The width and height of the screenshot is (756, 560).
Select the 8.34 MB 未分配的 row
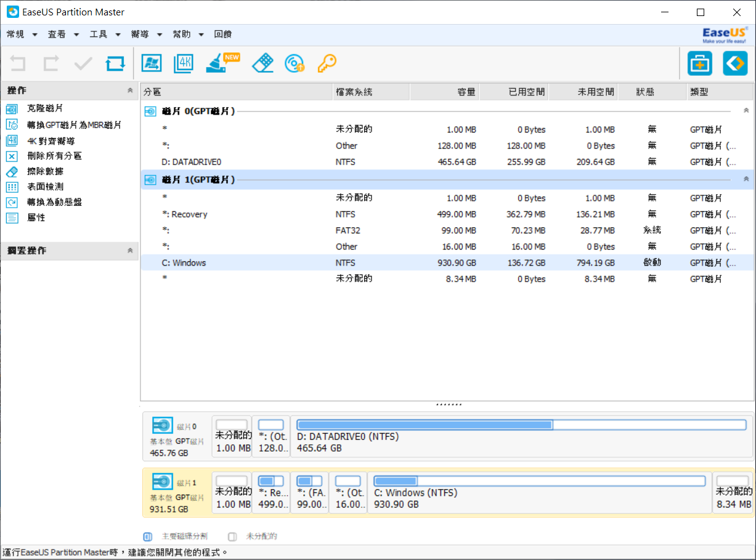[x=447, y=278]
